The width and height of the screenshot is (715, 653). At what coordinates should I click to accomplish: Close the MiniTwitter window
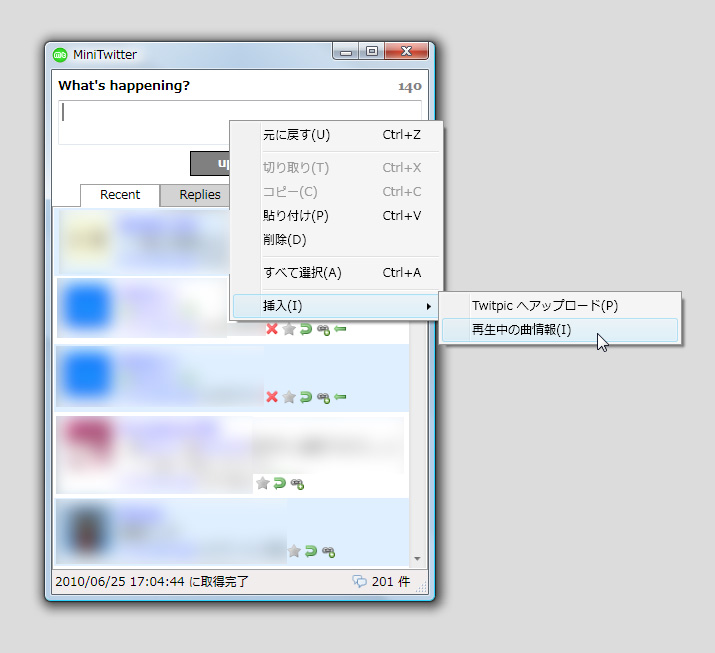[x=406, y=51]
